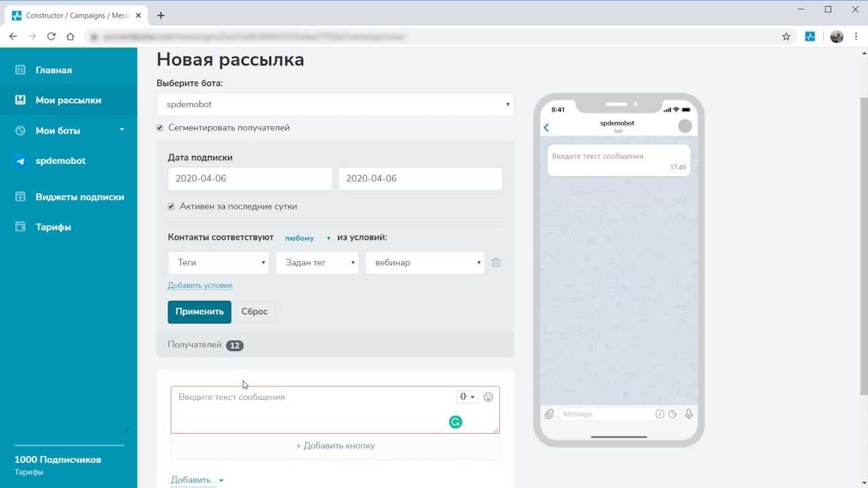Screen dimensions: 868x488
Task: Open the вебинар tag value dropdown
Action: tap(425, 263)
